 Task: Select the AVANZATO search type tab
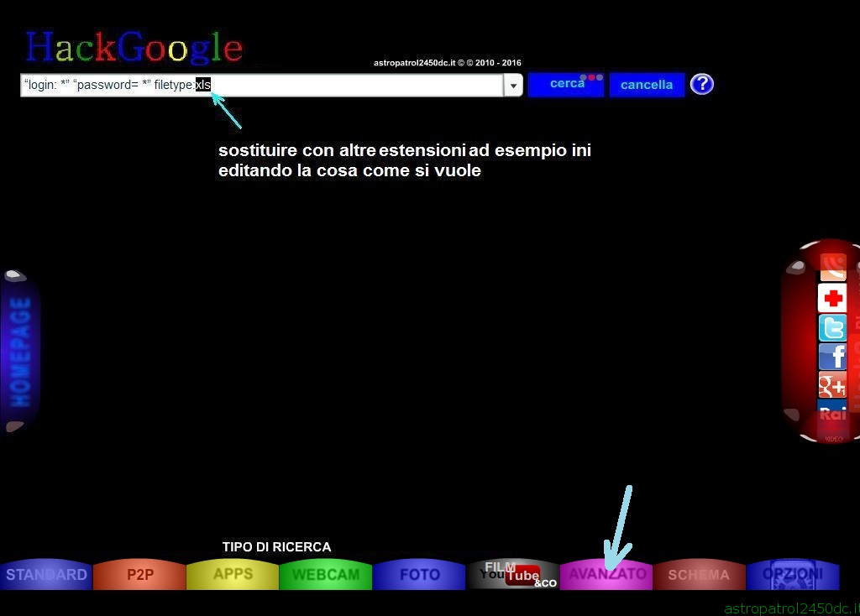tap(606, 574)
